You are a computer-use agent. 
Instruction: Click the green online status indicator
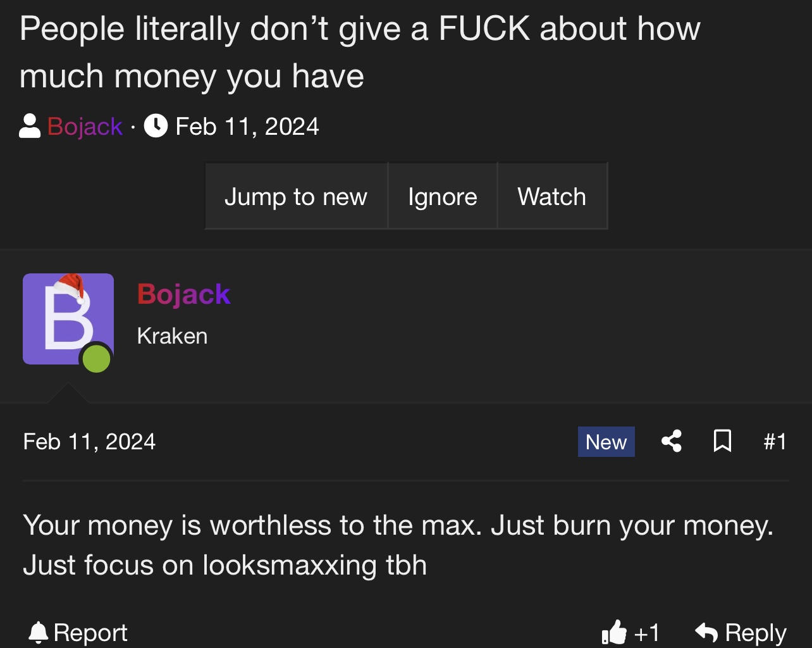[x=97, y=359]
